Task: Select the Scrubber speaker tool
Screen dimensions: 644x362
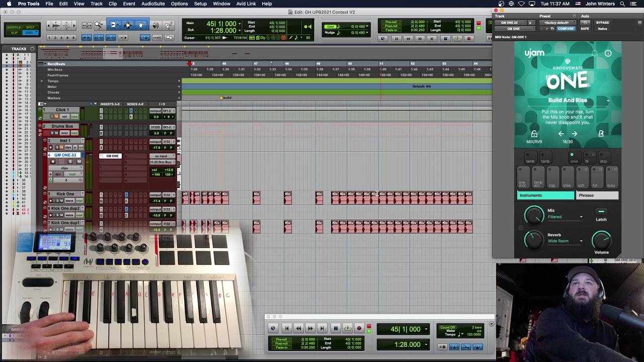Action: pos(155,25)
